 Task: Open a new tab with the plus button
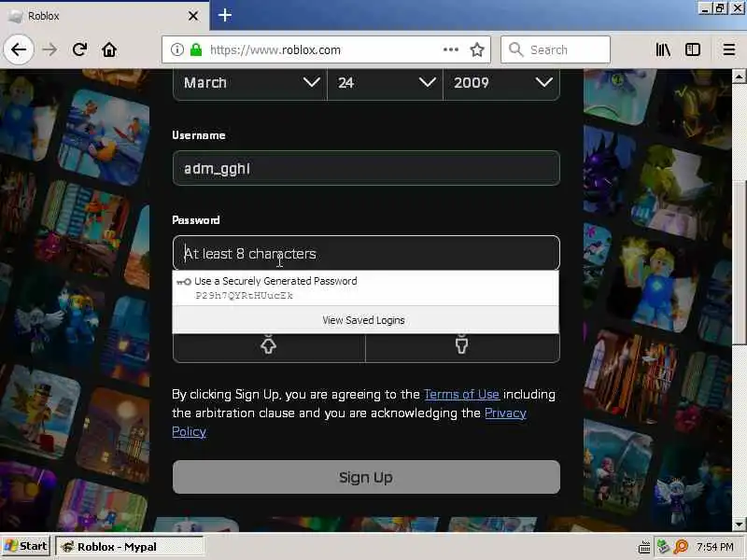[225, 15]
